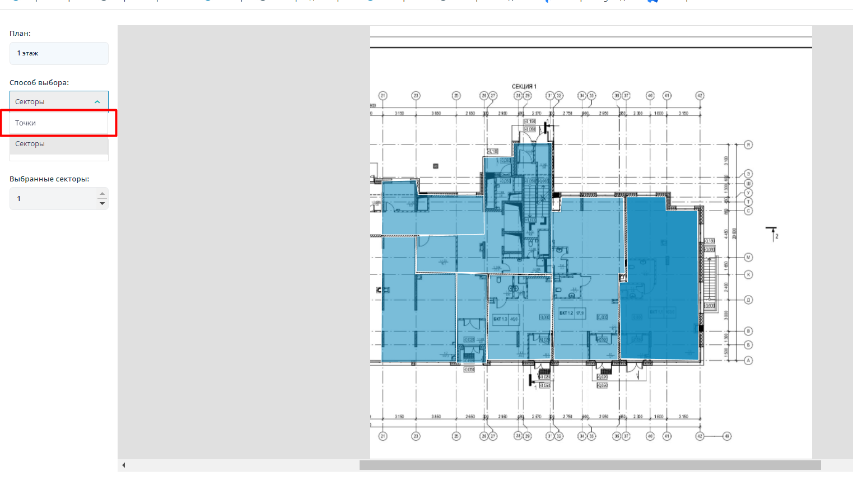853x504 pixels.
Task: Click the teal chevron arrow in dropdown
Action: (97, 102)
